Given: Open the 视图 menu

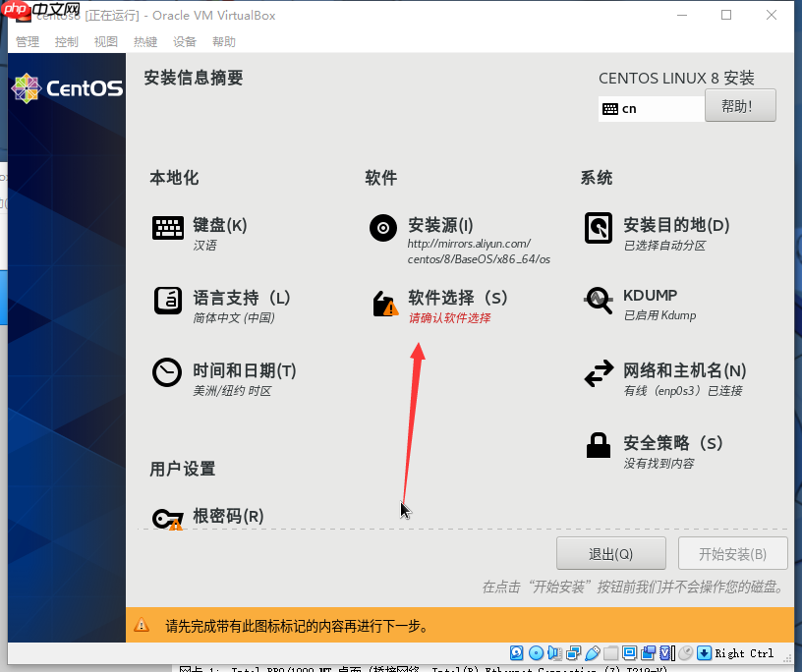Looking at the screenshot, I should coord(106,41).
